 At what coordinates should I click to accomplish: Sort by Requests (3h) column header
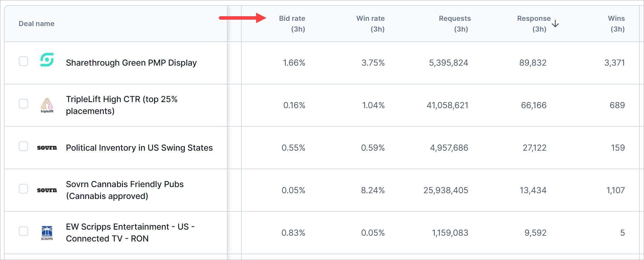pos(454,24)
